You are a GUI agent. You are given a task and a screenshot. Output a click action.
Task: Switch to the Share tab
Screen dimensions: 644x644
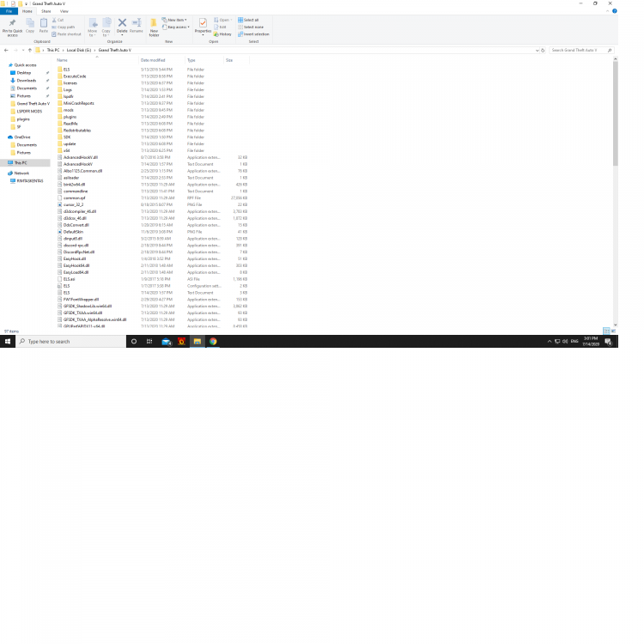pos(46,11)
